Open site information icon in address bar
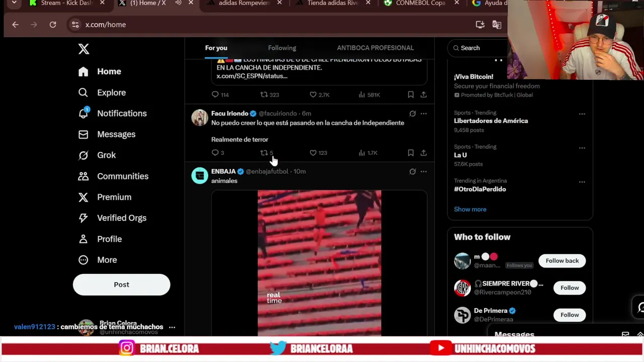Screen dimensions: 644x362 click(x=75, y=25)
